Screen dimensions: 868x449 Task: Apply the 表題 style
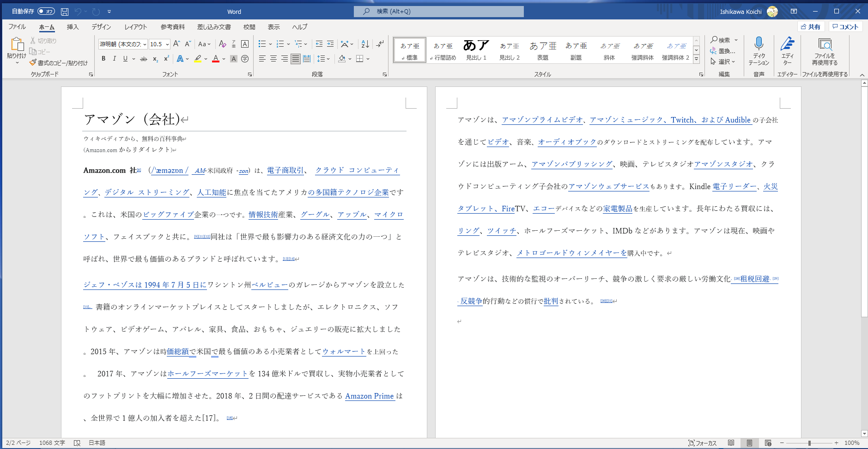point(543,49)
